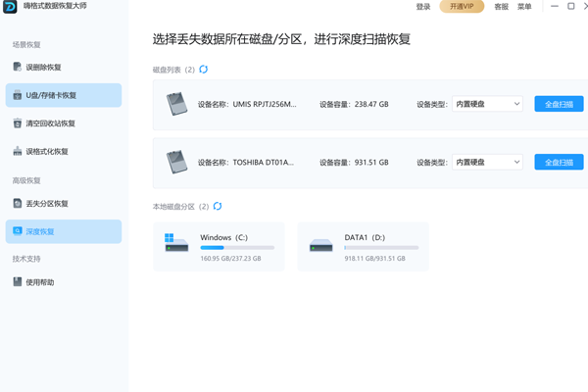
Task: Click the 本地磁盘分区 (2) heading
Action: pos(180,207)
